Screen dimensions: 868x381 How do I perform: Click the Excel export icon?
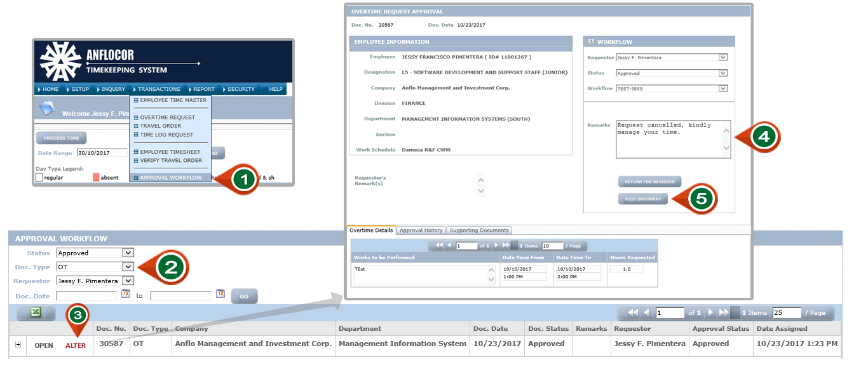[x=36, y=312]
